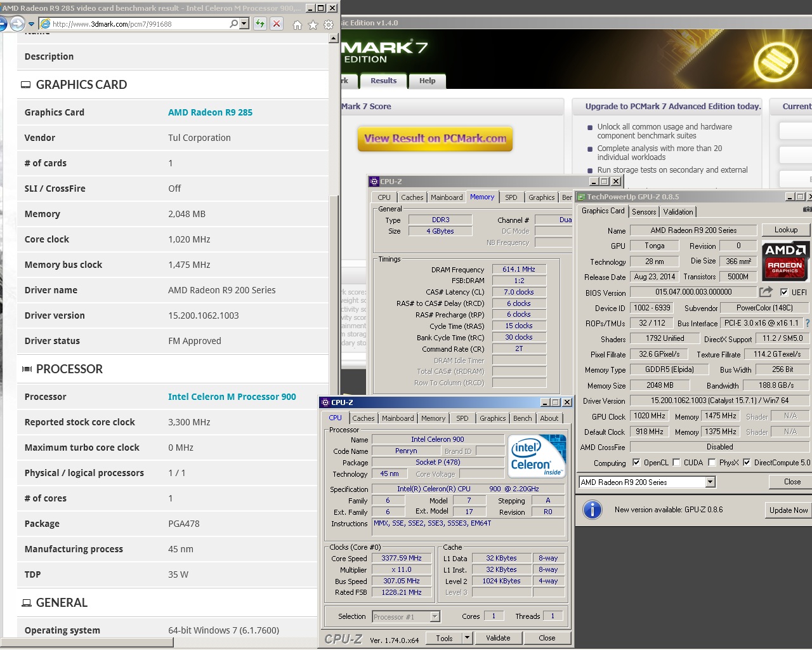The width and height of the screenshot is (812, 650).
Task: Click the Intel Celeron inside logo
Action: tap(537, 456)
